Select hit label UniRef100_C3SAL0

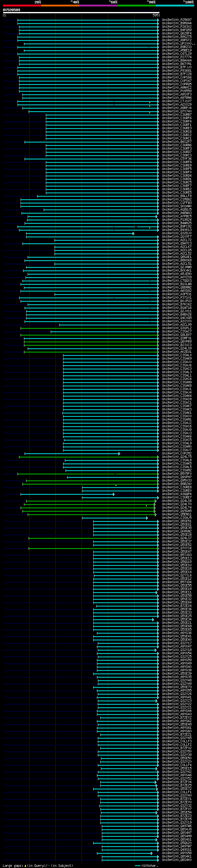176,355
